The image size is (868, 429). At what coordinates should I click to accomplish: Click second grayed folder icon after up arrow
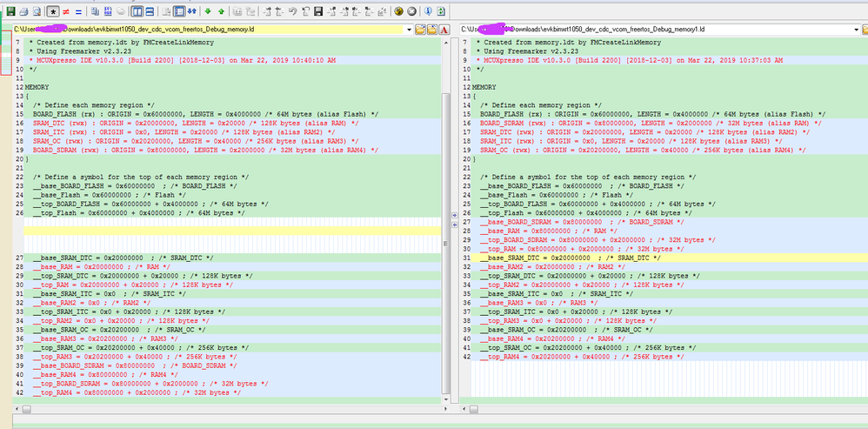(250, 11)
